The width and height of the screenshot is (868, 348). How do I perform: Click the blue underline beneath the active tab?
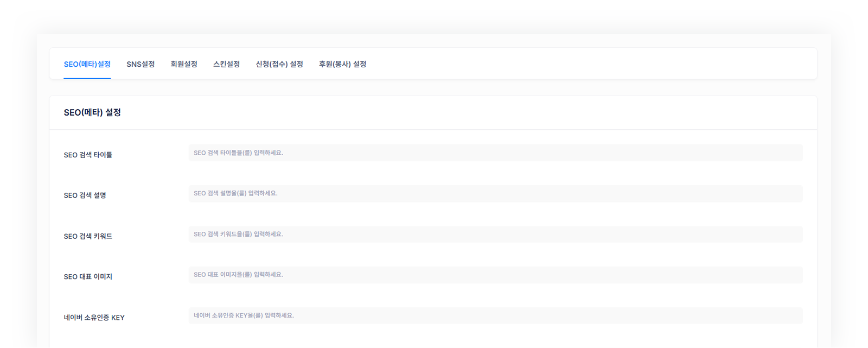(87, 79)
